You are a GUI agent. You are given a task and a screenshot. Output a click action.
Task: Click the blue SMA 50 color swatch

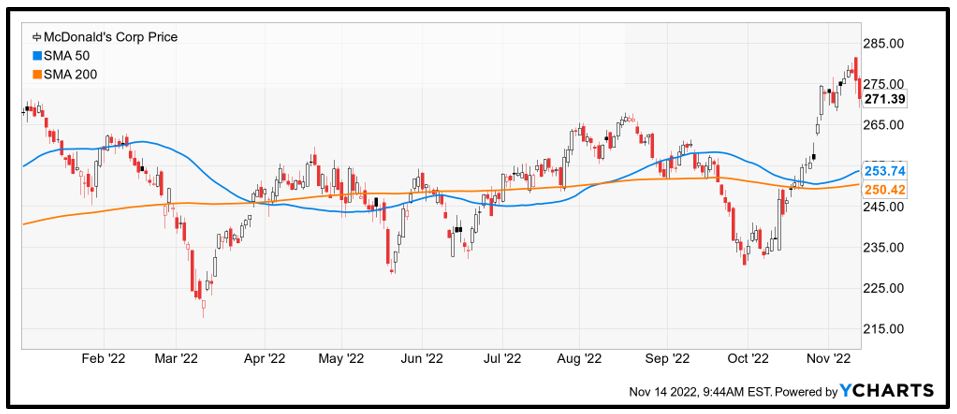click(x=36, y=56)
